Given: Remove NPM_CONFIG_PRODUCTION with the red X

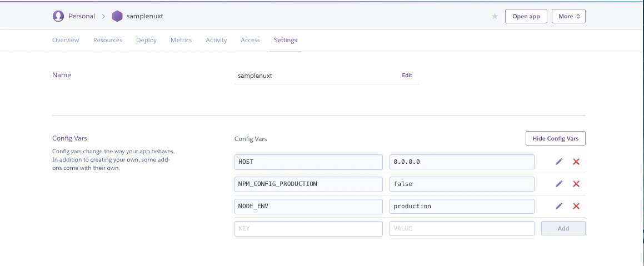Looking at the screenshot, I should coord(576,184).
